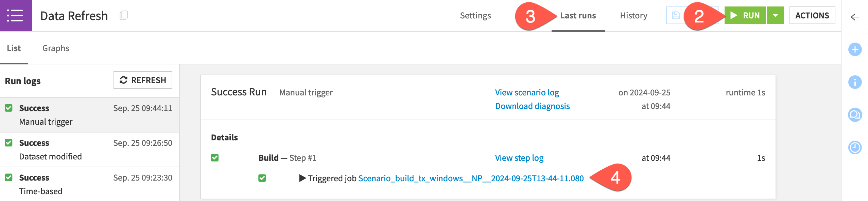Click the save icon near RUN

(x=676, y=15)
